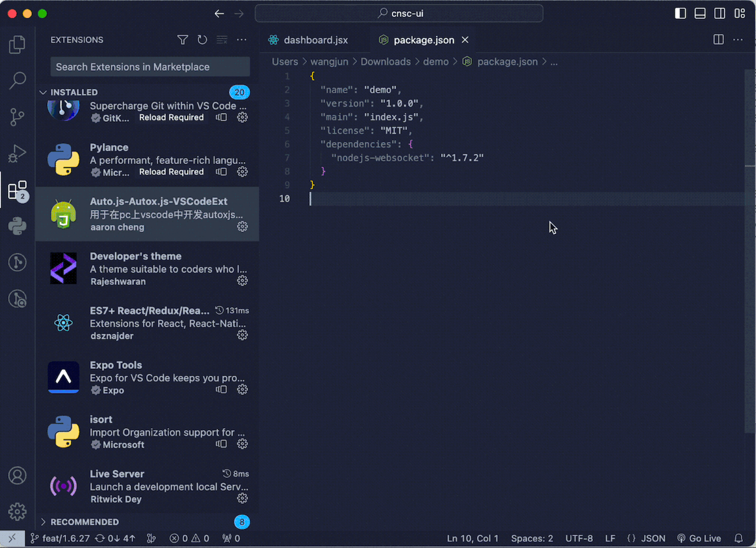Image resolution: width=756 pixels, height=548 pixels.
Task: Open Source Control view in activity bar
Action: 17,117
